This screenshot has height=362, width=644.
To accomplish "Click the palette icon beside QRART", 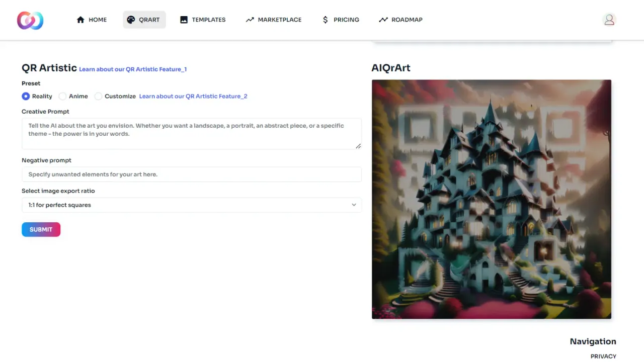I will [131, 20].
